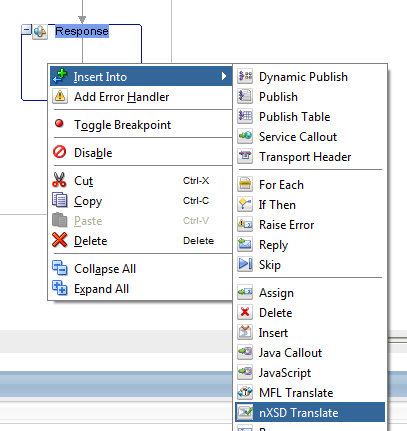Choose Disable from the context menu
The width and height of the screenshot is (407, 431).
coord(141,153)
